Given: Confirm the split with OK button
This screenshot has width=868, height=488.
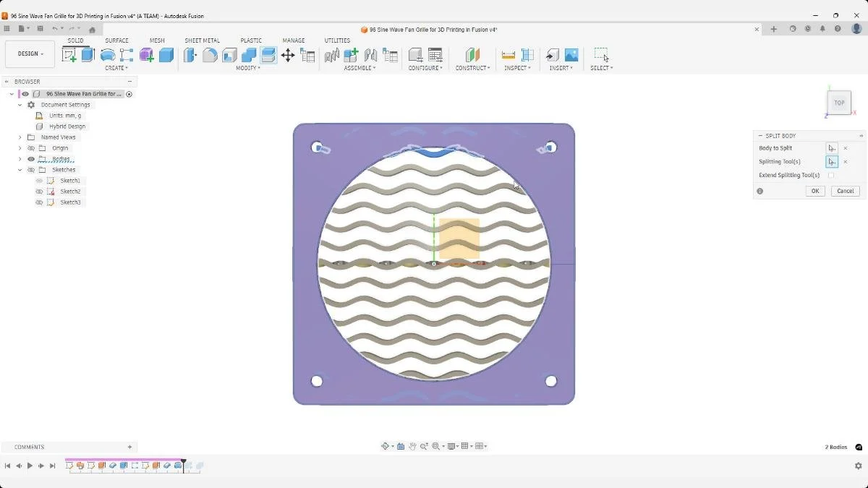Looking at the screenshot, I should 814,190.
